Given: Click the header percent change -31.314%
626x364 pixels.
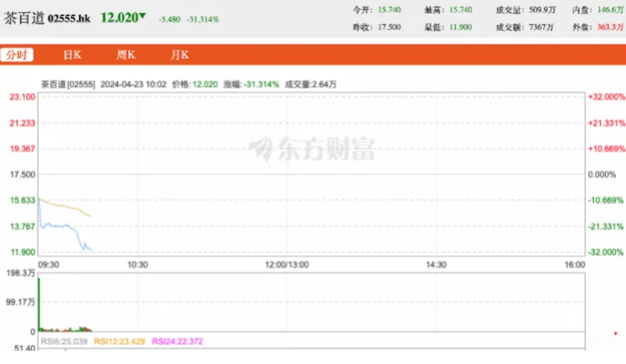Looking at the screenshot, I should [x=202, y=19].
